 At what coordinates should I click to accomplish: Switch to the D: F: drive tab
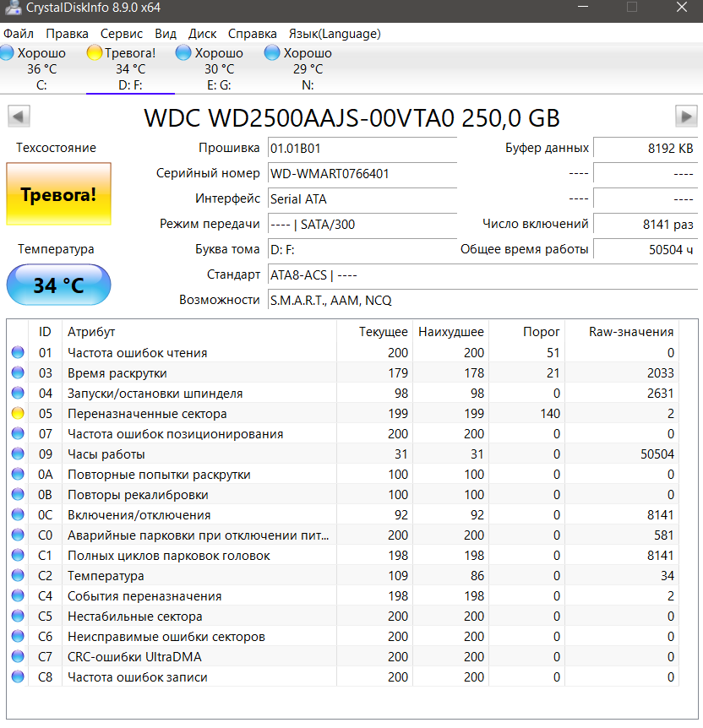pyautogui.click(x=130, y=69)
